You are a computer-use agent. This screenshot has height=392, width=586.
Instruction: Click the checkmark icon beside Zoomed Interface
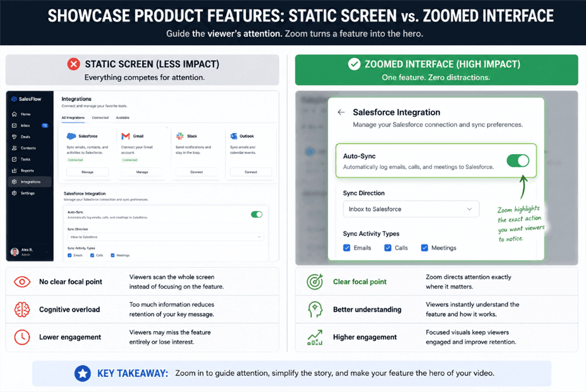click(x=355, y=64)
